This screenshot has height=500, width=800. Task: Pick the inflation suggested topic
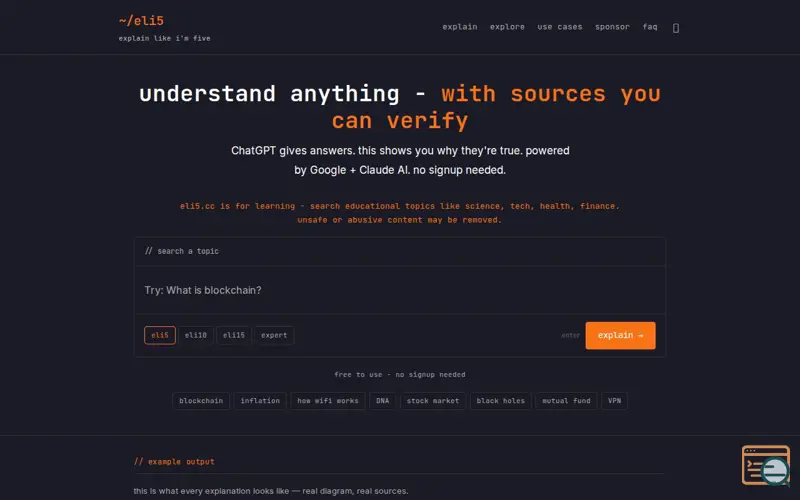pos(260,401)
